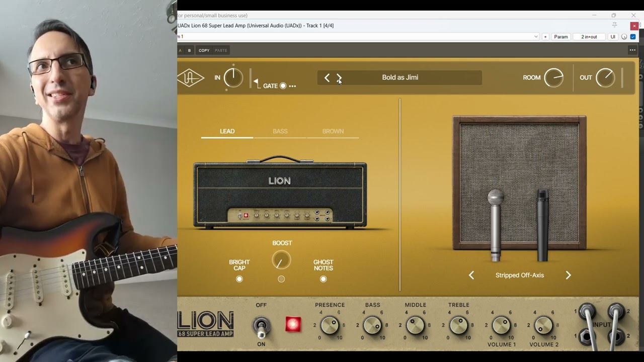Click the bottom-right input jack 2
Image resolution: width=644 pixels, height=362 pixels.
tap(616, 336)
